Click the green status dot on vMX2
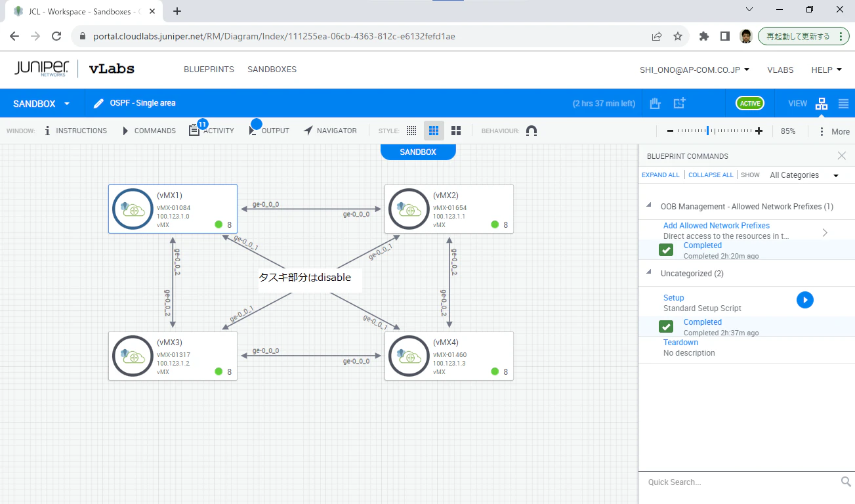This screenshot has width=855, height=504. pos(495,224)
